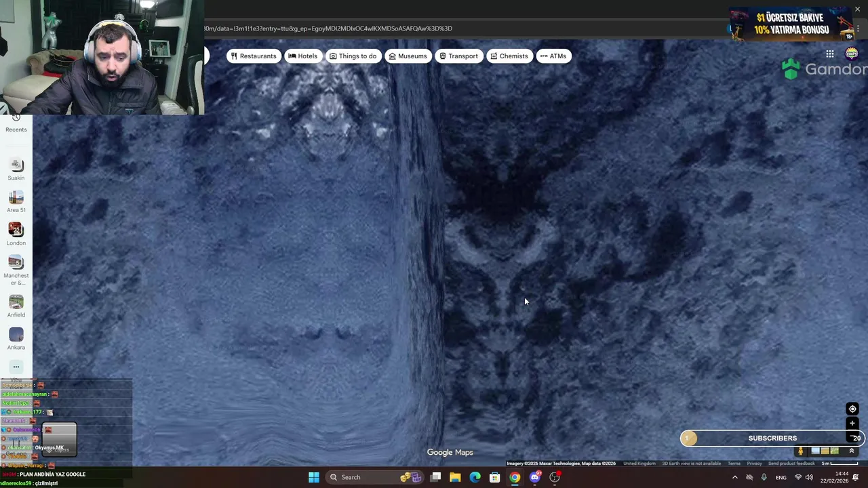868x488 pixels.
Task: Open the Google apps grid
Action: coord(830,54)
